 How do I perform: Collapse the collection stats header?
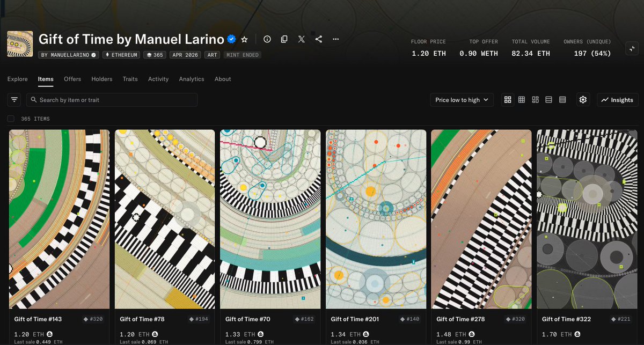[632, 48]
